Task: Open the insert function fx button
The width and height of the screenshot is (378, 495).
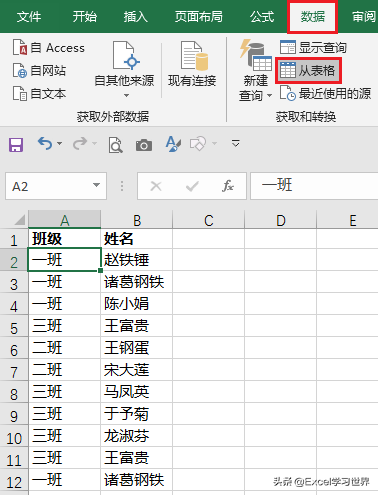Action: click(228, 186)
